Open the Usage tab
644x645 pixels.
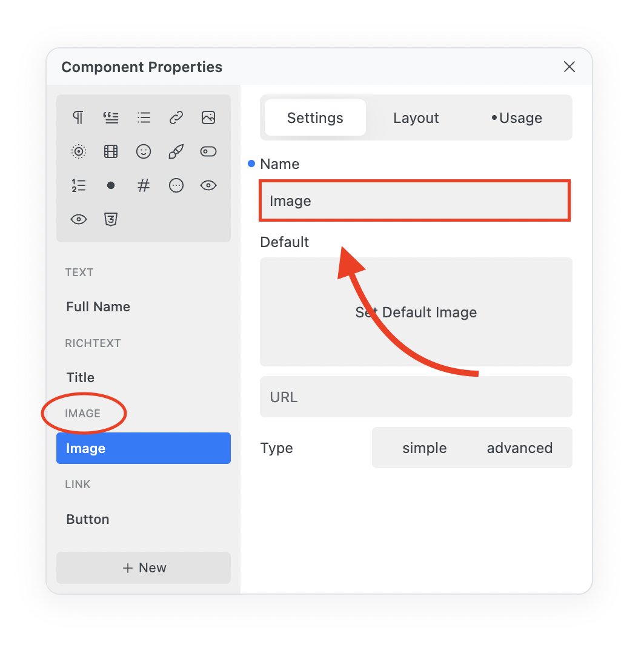point(517,118)
